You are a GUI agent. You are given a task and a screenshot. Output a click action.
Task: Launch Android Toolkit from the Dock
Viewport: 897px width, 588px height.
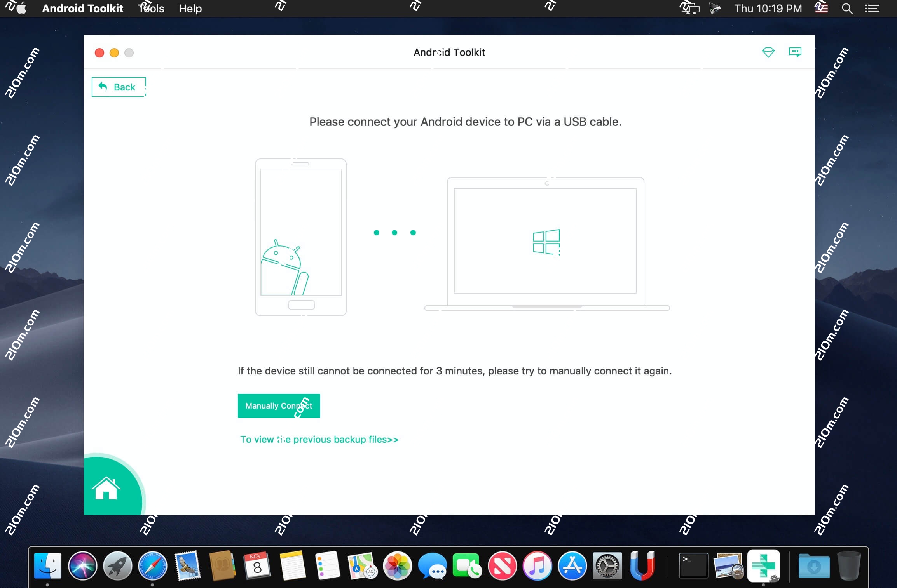764,566
